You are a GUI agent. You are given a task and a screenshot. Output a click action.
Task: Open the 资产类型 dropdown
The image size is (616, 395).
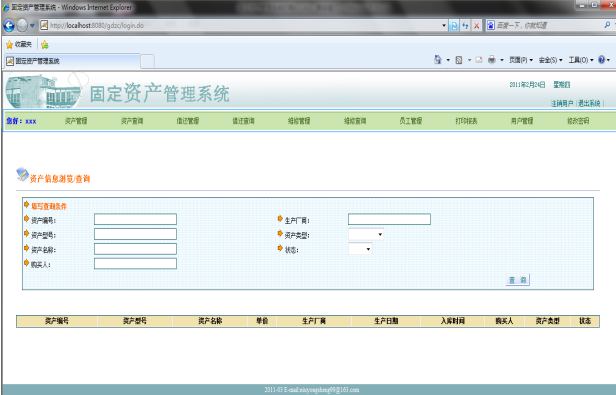pos(366,235)
